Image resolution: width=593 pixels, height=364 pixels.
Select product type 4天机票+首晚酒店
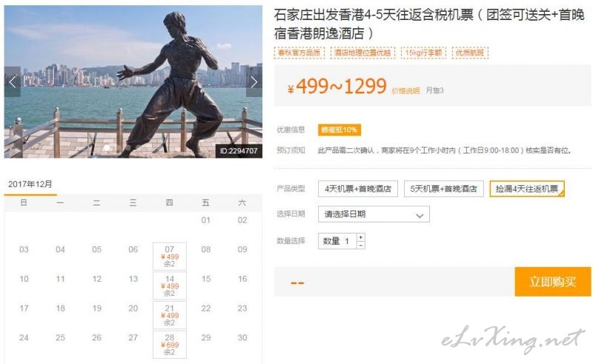click(358, 189)
